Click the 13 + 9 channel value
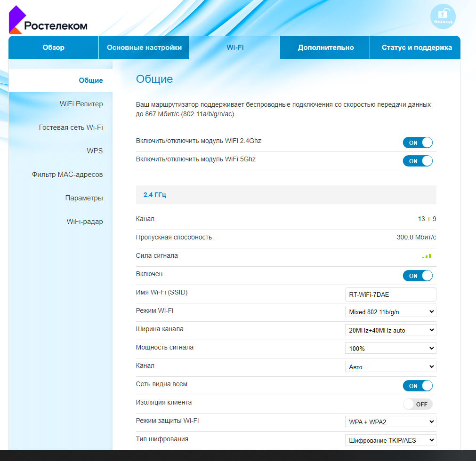 coord(427,219)
